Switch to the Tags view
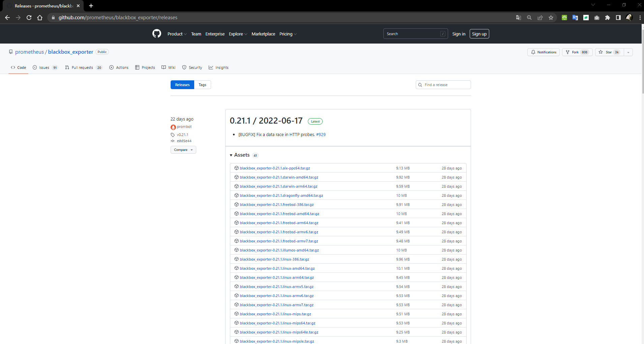Viewport: 644px width, 344px height. 202,85
